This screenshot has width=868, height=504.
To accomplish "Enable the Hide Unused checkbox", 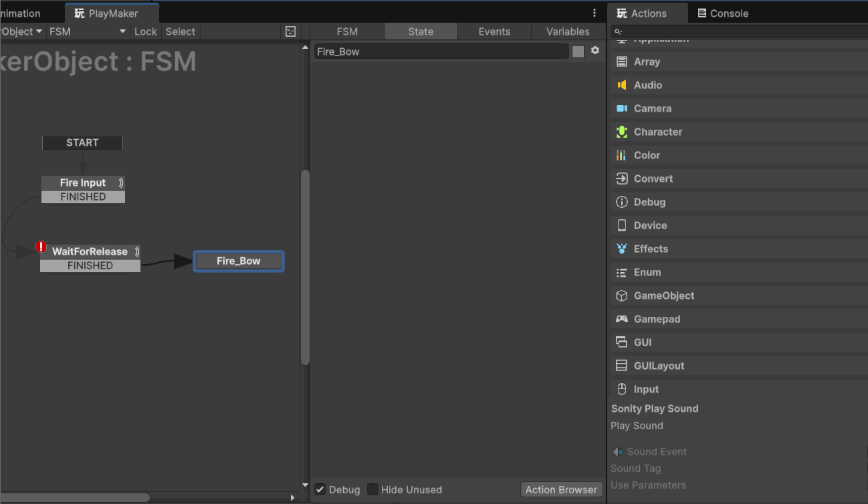I will click(x=373, y=489).
